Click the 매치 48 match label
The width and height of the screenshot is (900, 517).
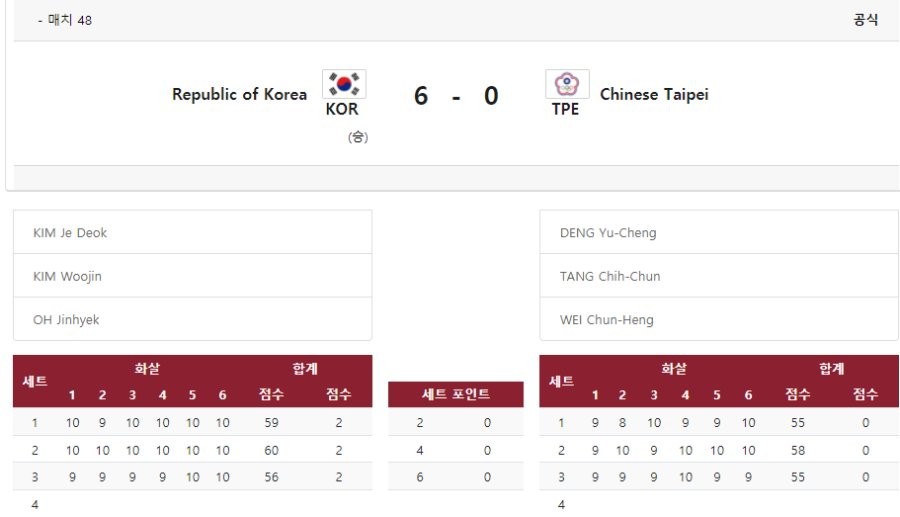[x=70, y=20]
